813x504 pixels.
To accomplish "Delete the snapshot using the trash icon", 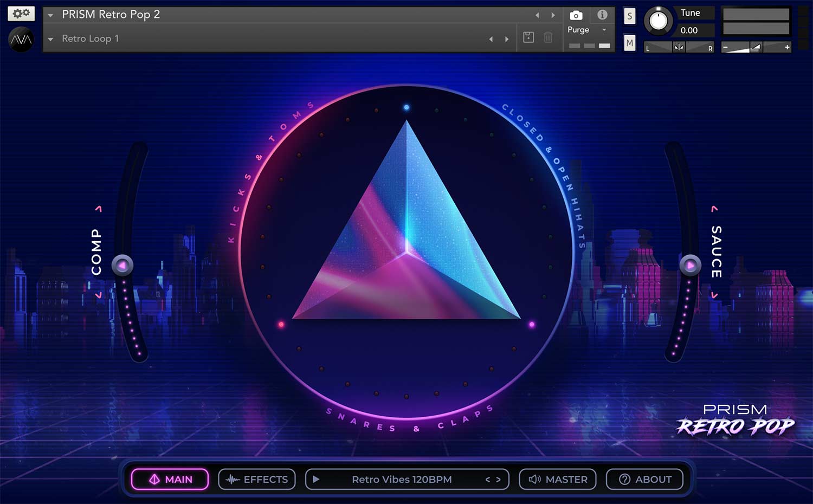I will click(549, 38).
